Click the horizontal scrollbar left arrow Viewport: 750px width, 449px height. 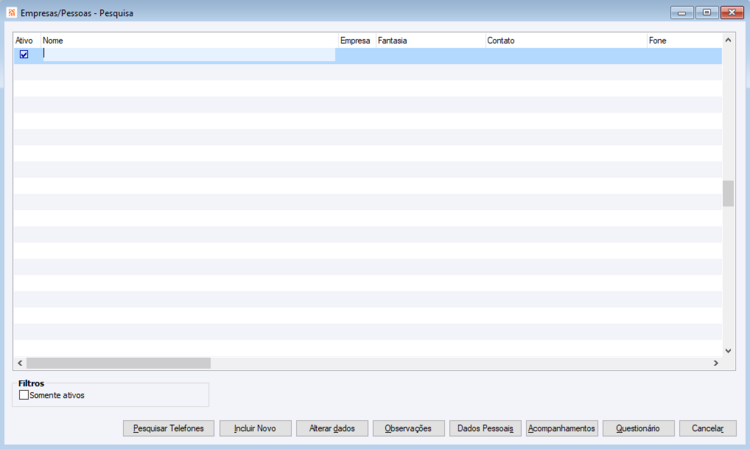click(20, 363)
